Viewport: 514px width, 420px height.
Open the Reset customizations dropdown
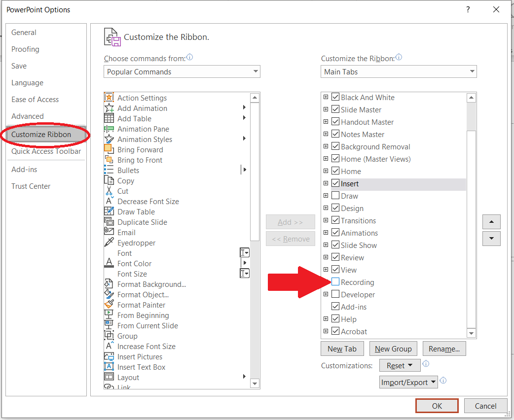coord(400,365)
